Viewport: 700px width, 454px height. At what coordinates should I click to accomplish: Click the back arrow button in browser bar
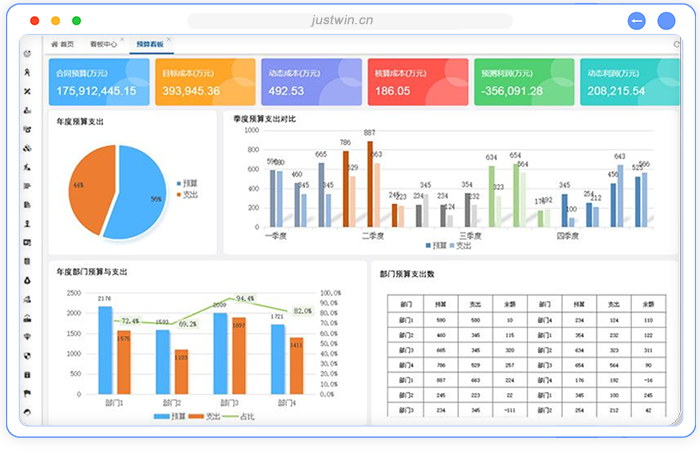coord(636,21)
